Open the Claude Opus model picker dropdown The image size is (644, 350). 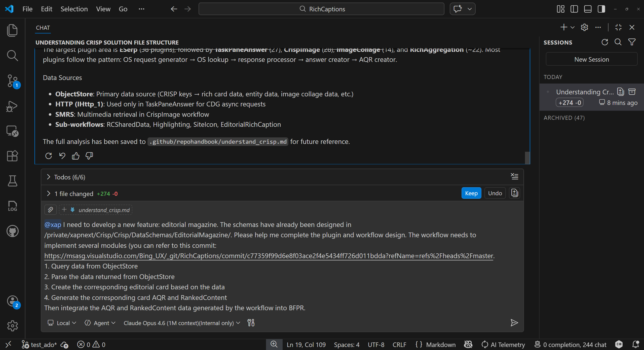point(182,323)
